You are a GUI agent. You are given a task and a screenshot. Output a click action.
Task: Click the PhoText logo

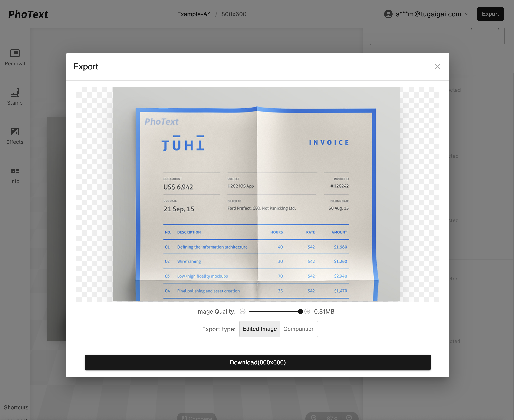pos(28,14)
